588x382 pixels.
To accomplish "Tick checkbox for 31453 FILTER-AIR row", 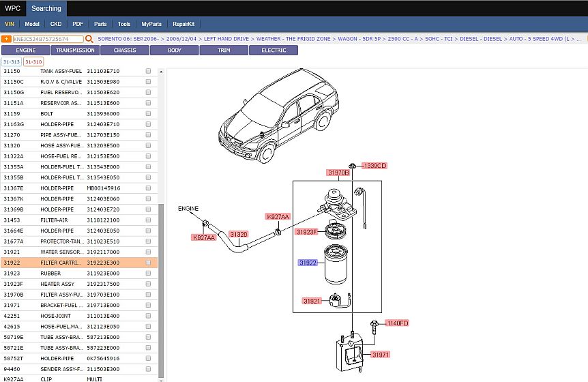I will pyautogui.click(x=148, y=220).
